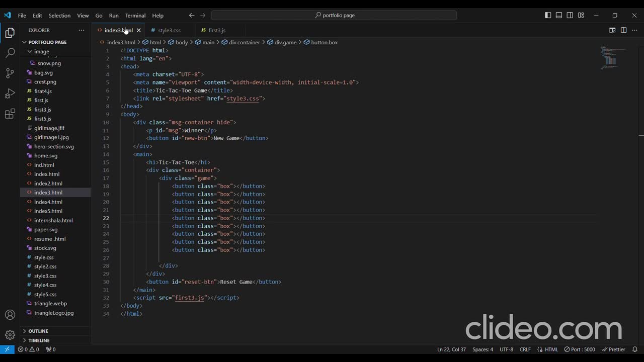Open the remote window status bar icon
Image resolution: width=644 pixels, height=362 pixels.
click(7, 349)
